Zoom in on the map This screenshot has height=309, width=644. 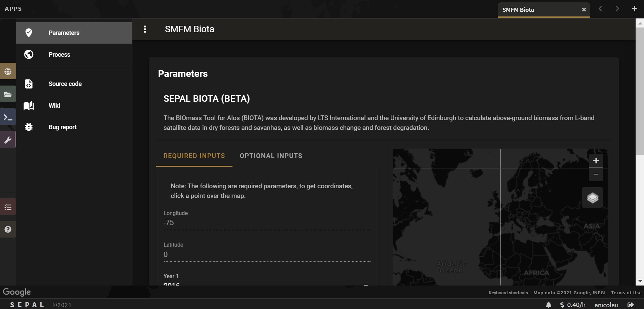click(596, 161)
